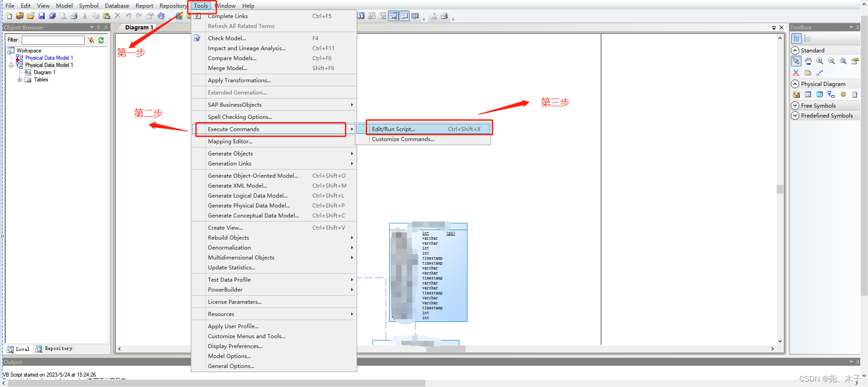This screenshot has height=387, width=868.
Task: Select the Link/Extended Dependency tool
Action: pos(820,73)
